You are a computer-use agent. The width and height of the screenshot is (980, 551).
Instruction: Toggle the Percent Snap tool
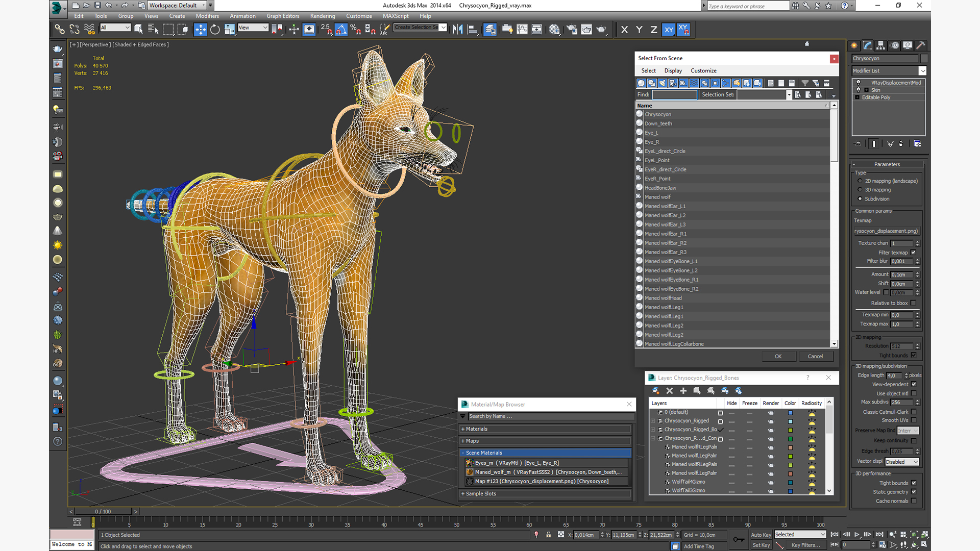pyautogui.click(x=356, y=30)
